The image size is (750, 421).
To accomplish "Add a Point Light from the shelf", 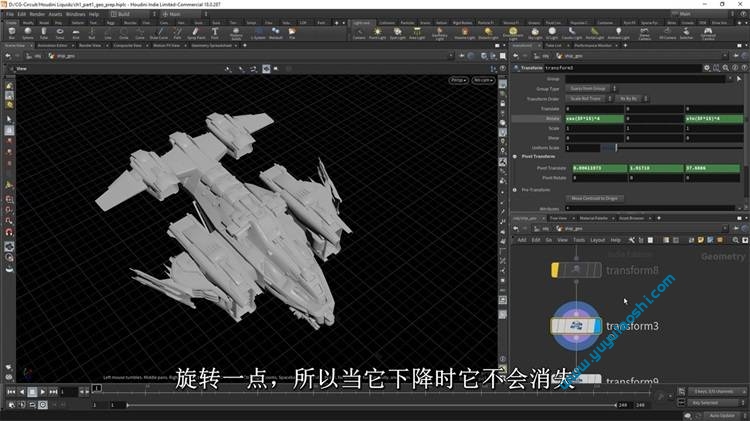I will 377,33.
